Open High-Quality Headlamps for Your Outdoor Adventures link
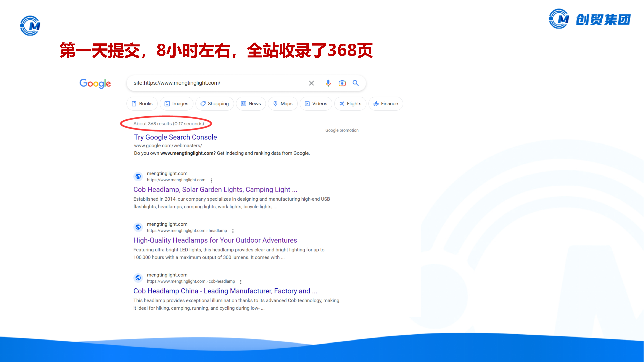 click(215, 240)
